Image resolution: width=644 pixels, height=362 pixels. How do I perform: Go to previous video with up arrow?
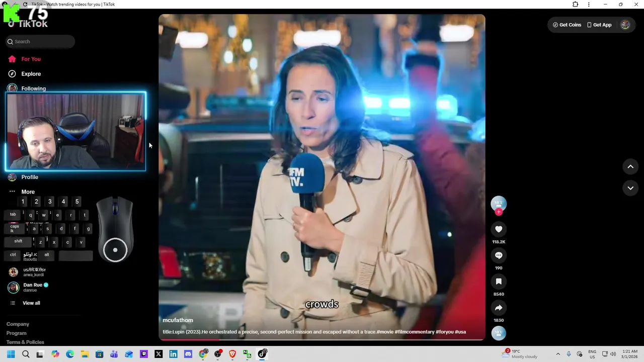630,166
